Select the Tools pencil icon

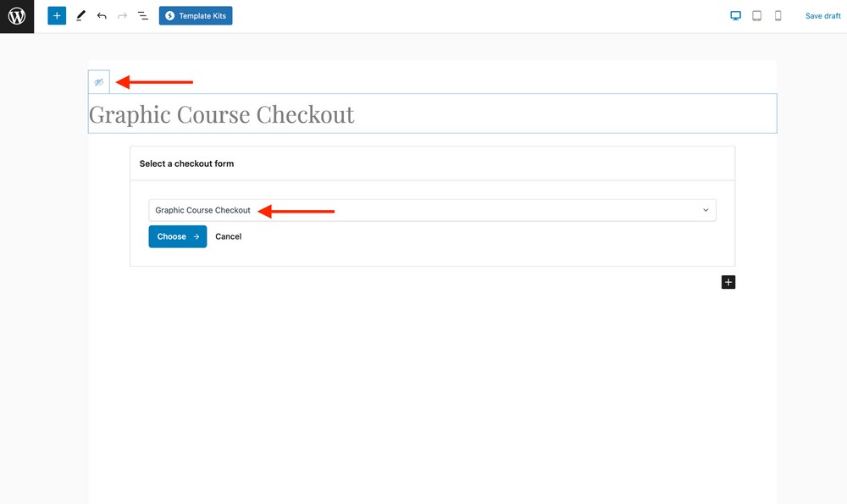click(80, 15)
